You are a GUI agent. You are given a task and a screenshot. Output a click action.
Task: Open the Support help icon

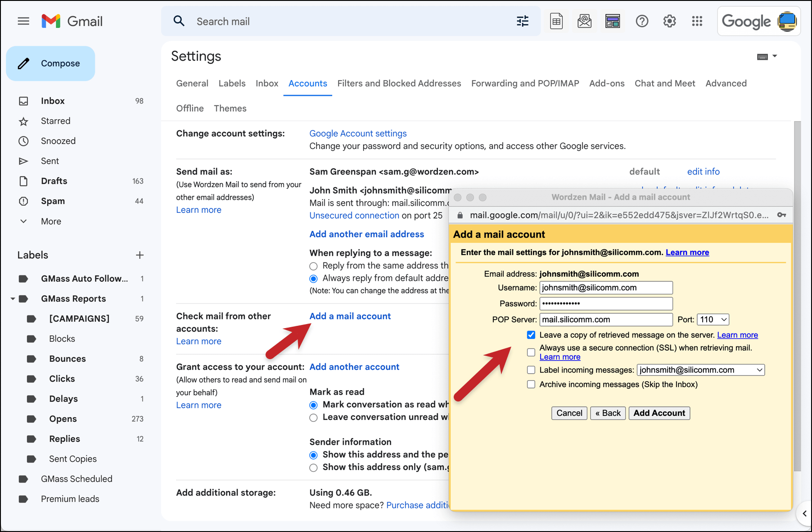pyautogui.click(x=642, y=21)
